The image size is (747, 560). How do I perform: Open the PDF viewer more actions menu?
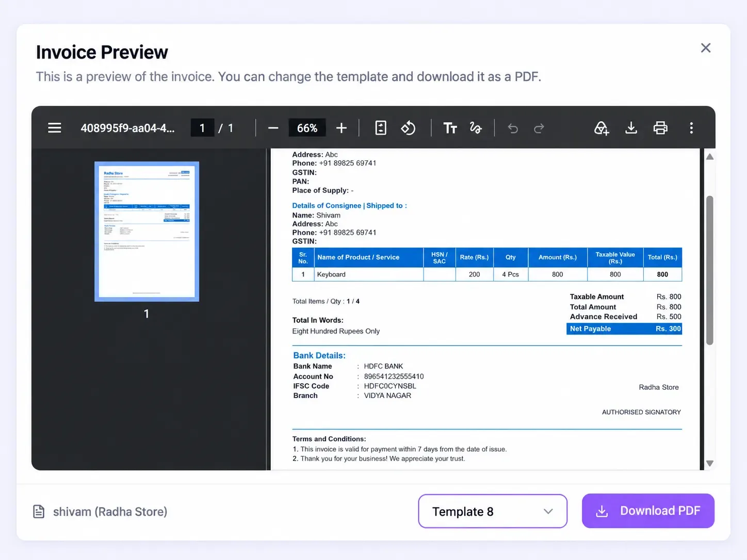coord(691,128)
